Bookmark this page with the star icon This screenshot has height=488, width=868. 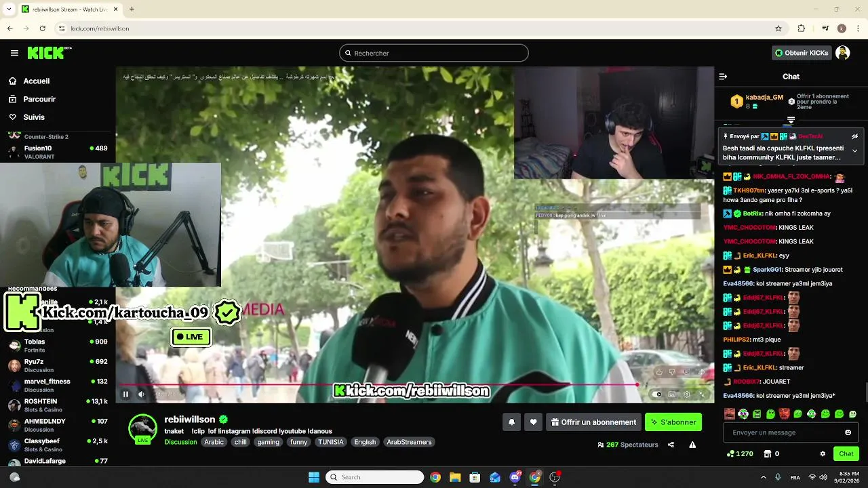[778, 28]
